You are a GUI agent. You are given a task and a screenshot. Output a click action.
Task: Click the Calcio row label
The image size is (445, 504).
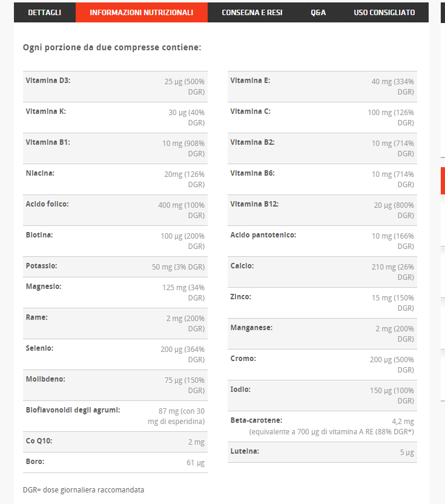pyautogui.click(x=242, y=266)
